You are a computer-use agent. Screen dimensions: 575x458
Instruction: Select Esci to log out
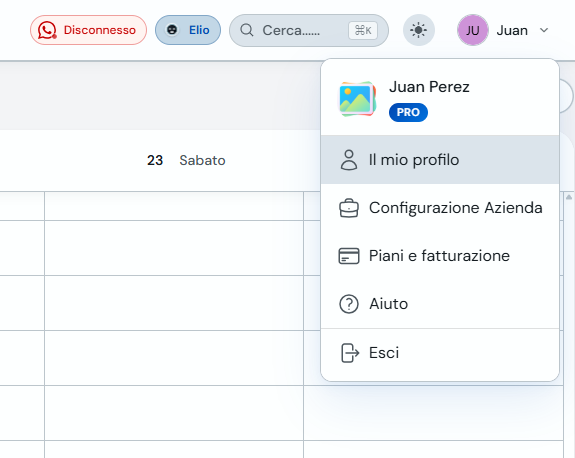(440, 353)
